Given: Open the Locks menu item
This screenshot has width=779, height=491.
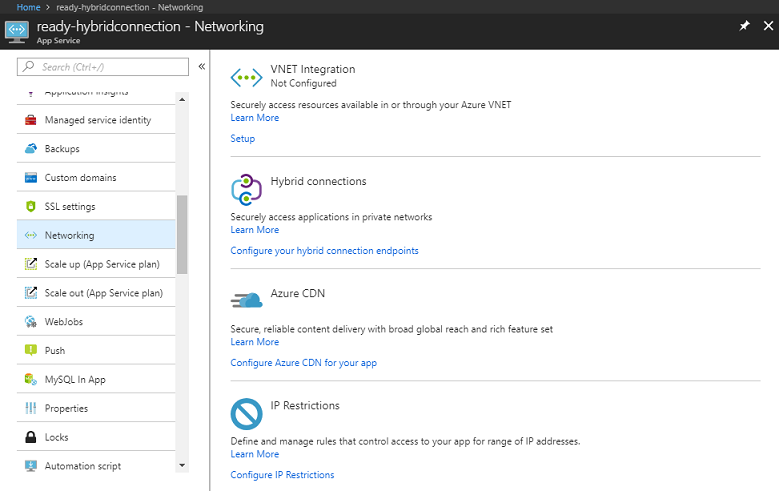Looking at the screenshot, I should coord(96,437).
